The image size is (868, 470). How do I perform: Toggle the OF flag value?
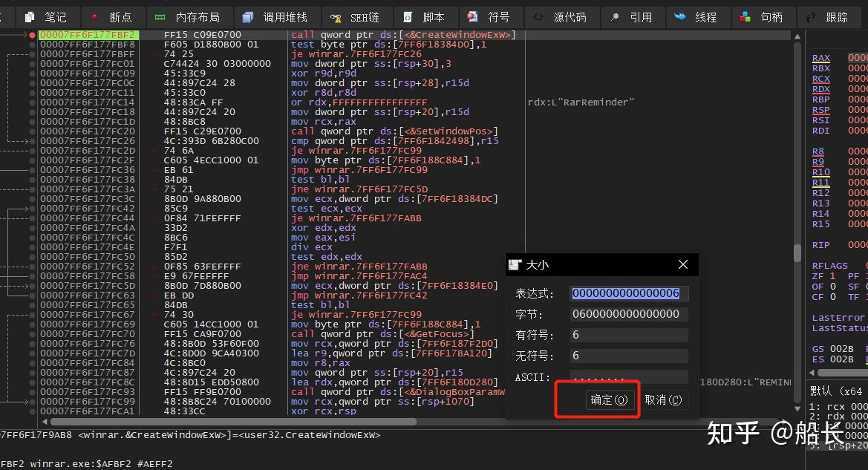pos(832,286)
